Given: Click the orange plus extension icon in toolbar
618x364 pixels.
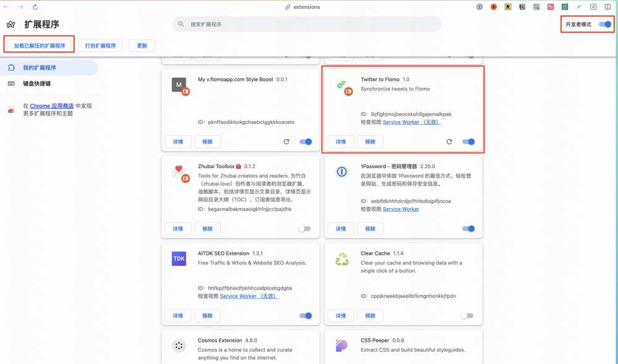Looking at the screenshot, I should 493,7.
